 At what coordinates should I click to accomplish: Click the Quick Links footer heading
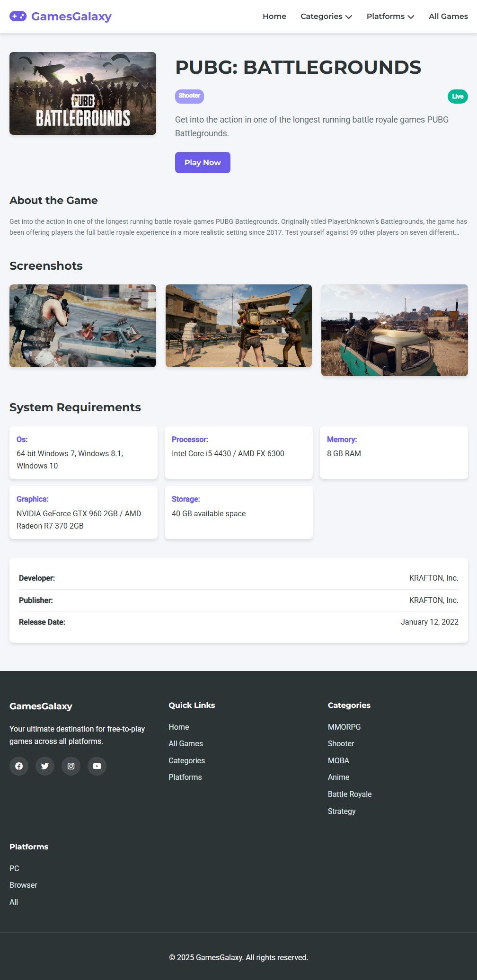[192, 705]
